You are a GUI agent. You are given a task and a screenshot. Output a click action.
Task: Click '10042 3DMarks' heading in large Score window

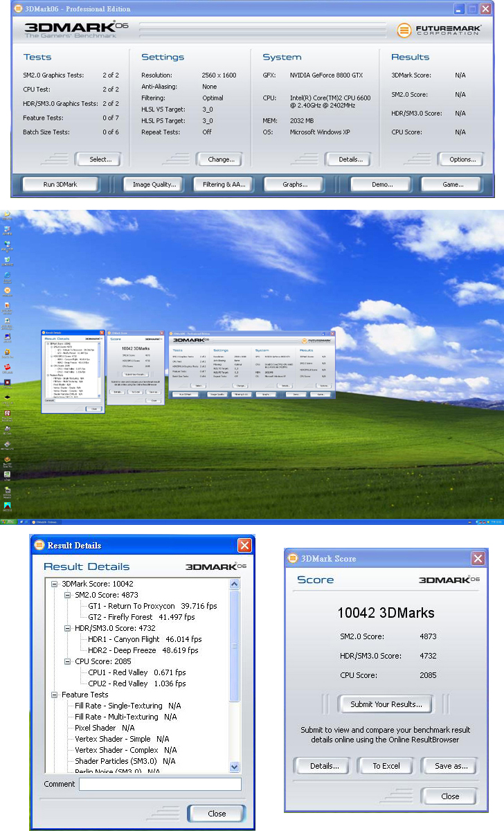tap(386, 613)
